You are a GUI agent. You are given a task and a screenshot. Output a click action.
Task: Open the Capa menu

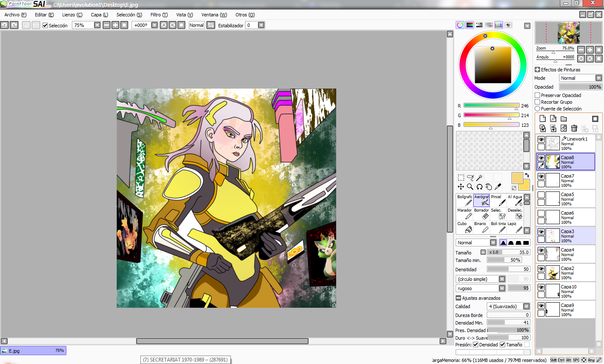[100, 15]
